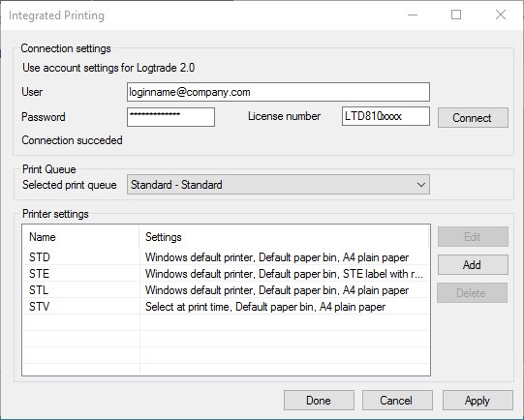The image size is (524, 420).
Task: Select the STV printer row
Action: click(x=226, y=306)
